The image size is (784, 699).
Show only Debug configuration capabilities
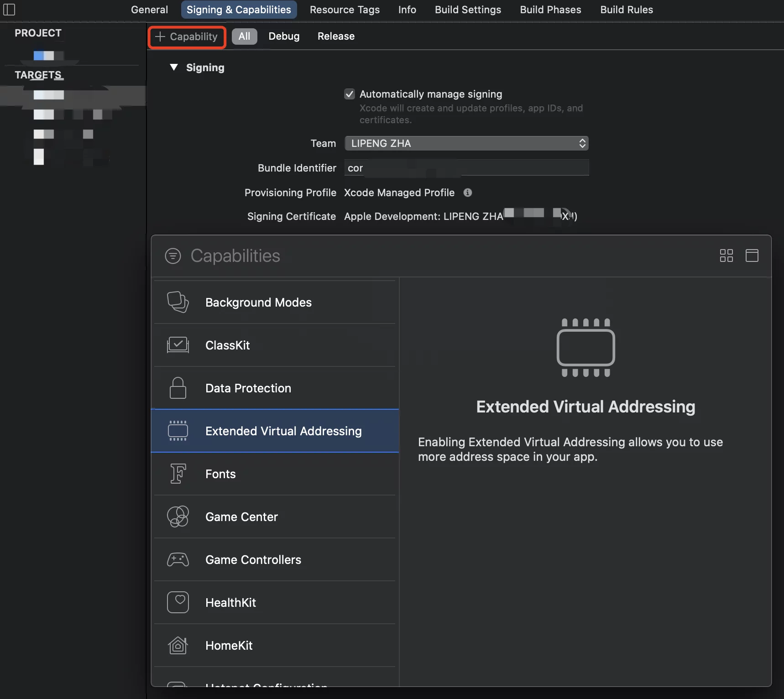(284, 37)
